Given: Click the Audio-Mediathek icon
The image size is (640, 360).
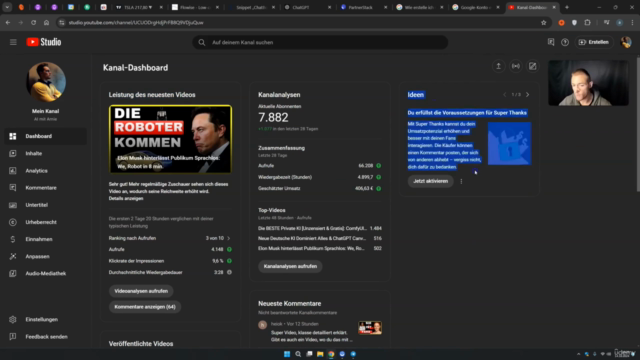Looking at the screenshot, I should [13, 273].
